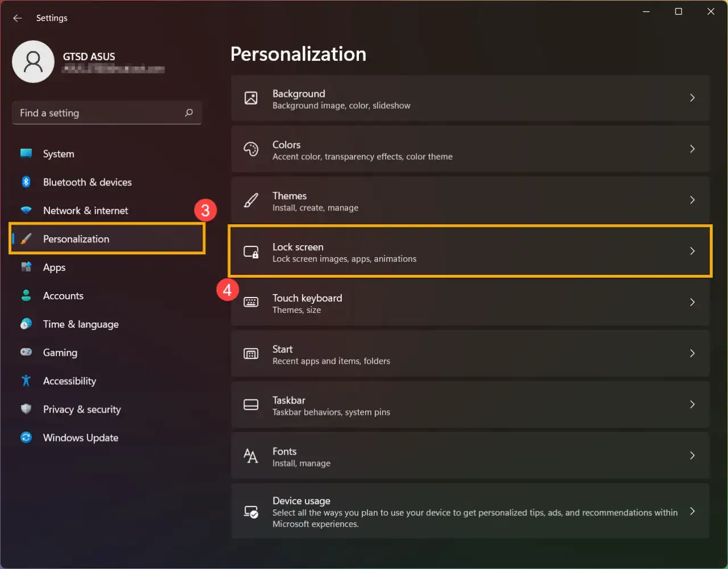Click the back arrow button
This screenshot has height=569, width=728.
tap(17, 18)
